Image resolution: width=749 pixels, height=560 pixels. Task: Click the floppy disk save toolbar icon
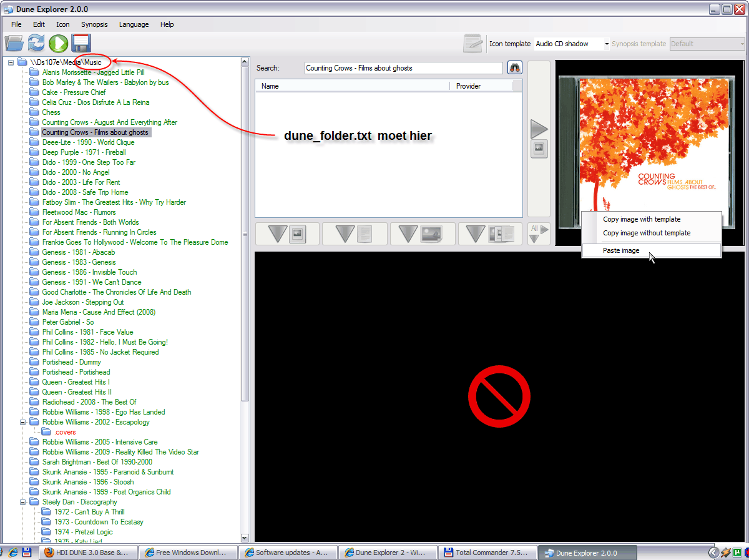81,43
